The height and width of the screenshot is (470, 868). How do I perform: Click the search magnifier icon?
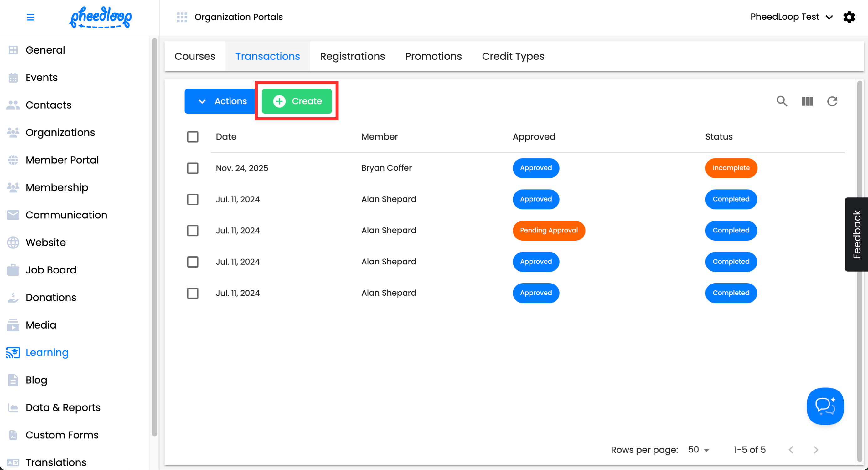(x=782, y=101)
